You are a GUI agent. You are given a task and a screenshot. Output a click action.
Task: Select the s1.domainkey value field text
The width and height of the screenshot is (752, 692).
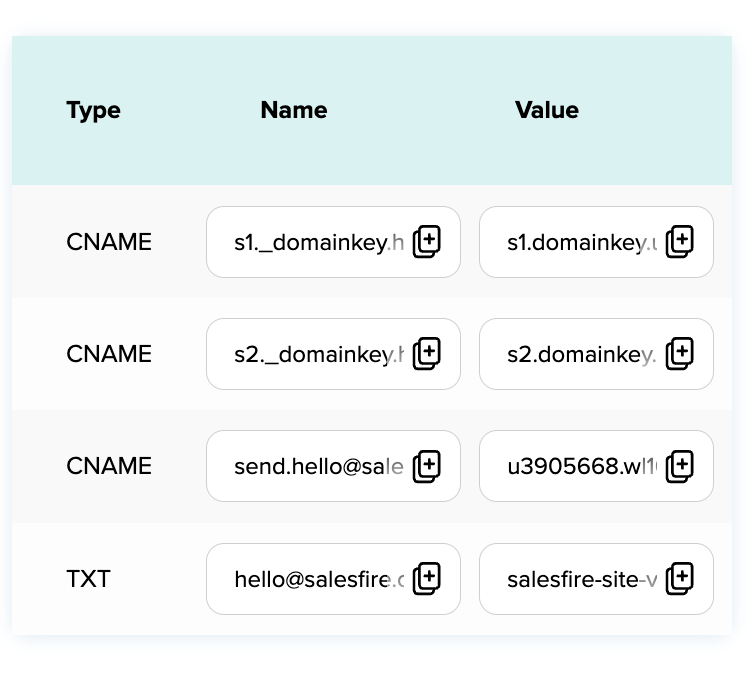pyautogui.click(x=582, y=242)
